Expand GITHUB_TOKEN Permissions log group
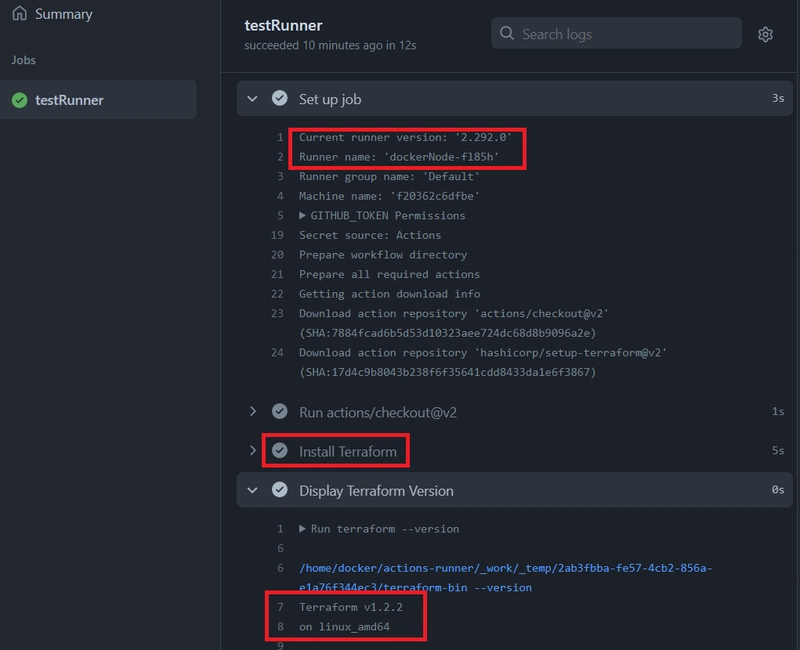800x650 pixels. pos(303,215)
